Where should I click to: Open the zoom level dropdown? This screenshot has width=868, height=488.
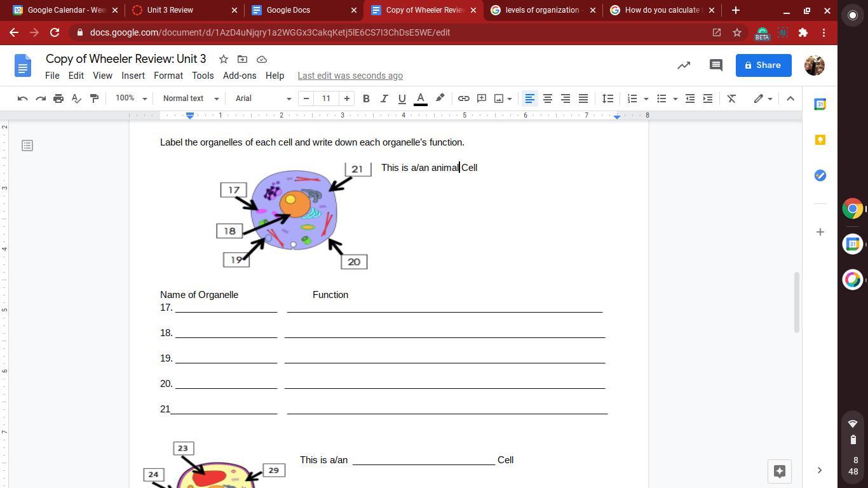(x=131, y=98)
